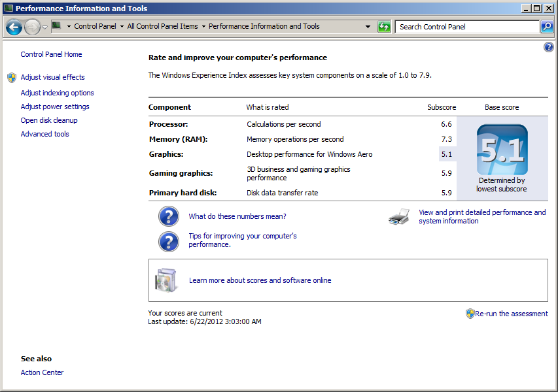Learn more about scores and software online
Image resolution: width=558 pixels, height=392 pixels.
[260, 280]
